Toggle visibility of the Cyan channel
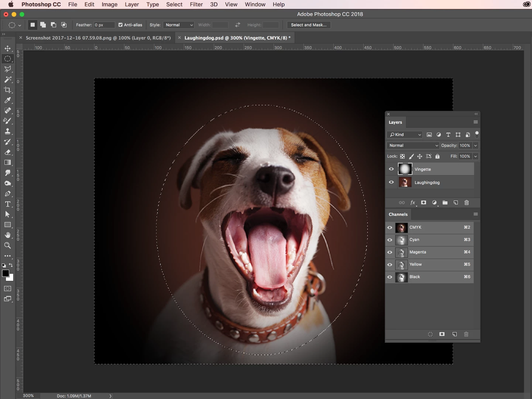Screen dimensions: 532x399 click(x=390, y=240)
